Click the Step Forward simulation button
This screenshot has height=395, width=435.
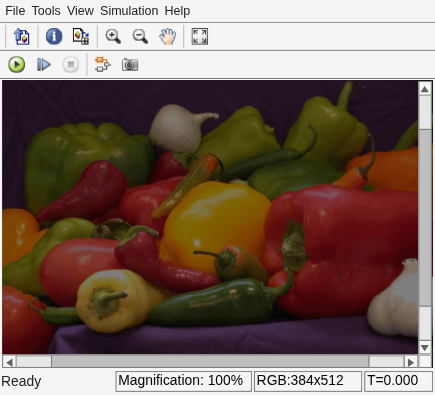(x=44, y=64)
